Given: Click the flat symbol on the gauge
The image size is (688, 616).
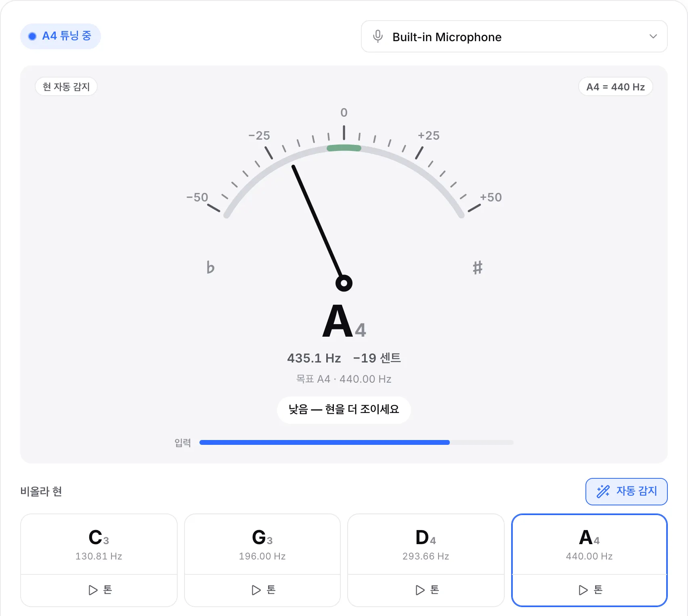Looking at the screenshot, I should tap(210, 267).
